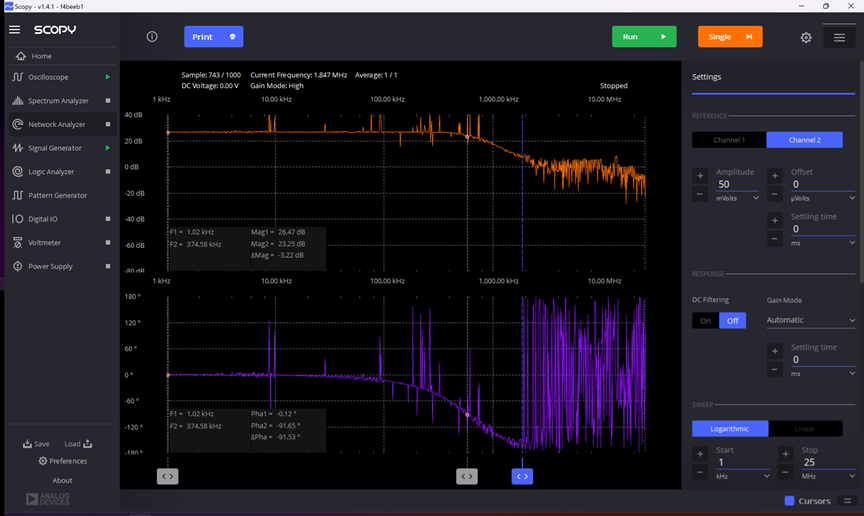864x516 pixels.
Task: Click the Voltmeter icon
Action: click(18, 243)
